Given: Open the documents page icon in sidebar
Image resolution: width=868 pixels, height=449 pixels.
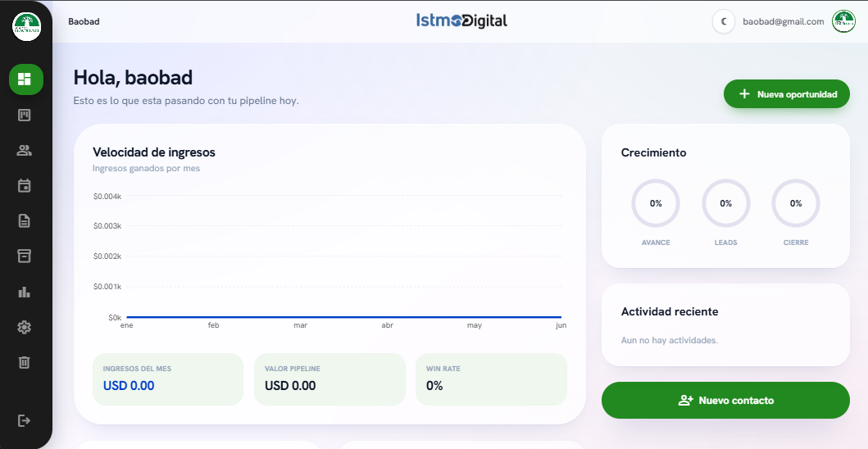Looking at the screenshot, I should click(25, 221).
